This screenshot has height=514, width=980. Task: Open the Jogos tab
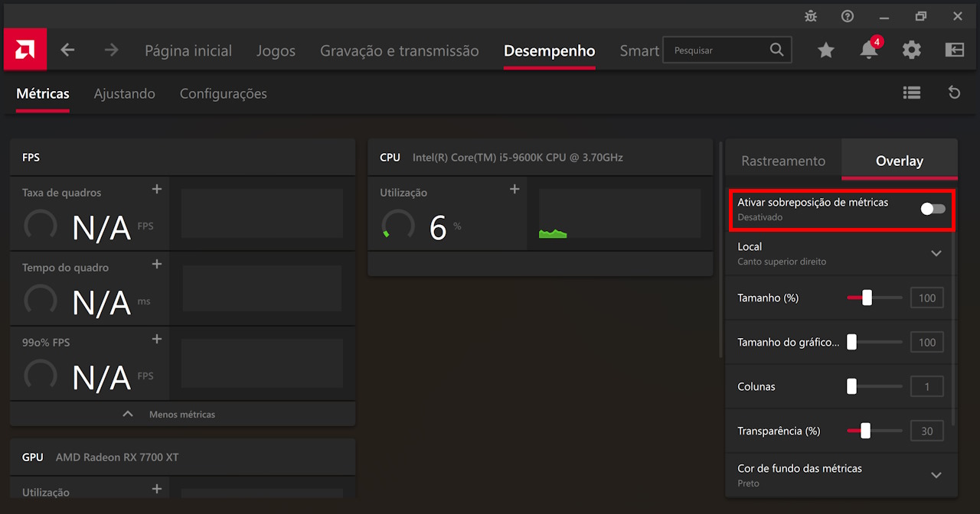pyautogui.click(x=276, y=50)
